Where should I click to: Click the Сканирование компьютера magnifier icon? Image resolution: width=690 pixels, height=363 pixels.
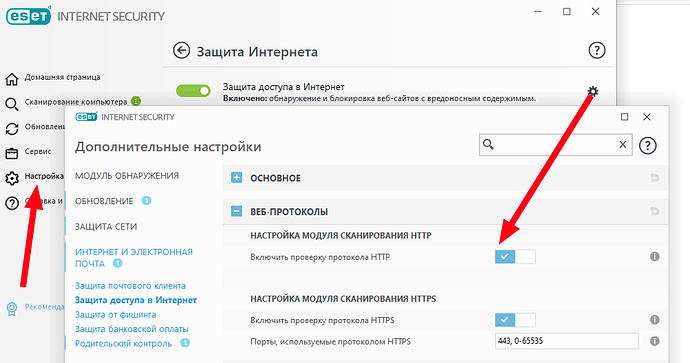coord(12,104)
